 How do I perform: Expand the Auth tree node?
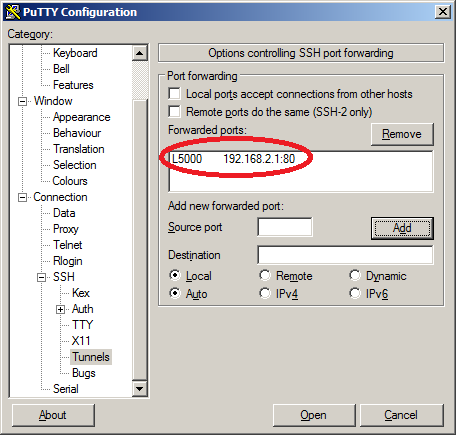click(60, 309)
